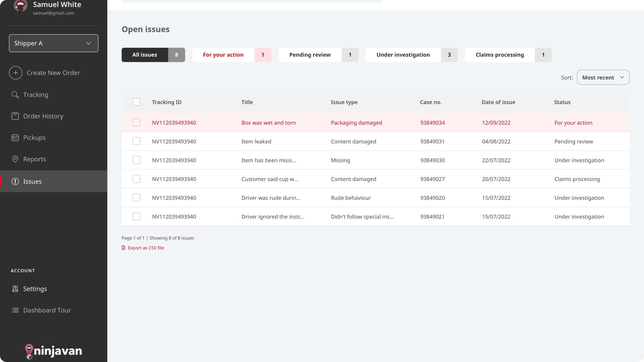
Task: Click 'Driver was rude durin...' title
Action: (x=271, y=198)
